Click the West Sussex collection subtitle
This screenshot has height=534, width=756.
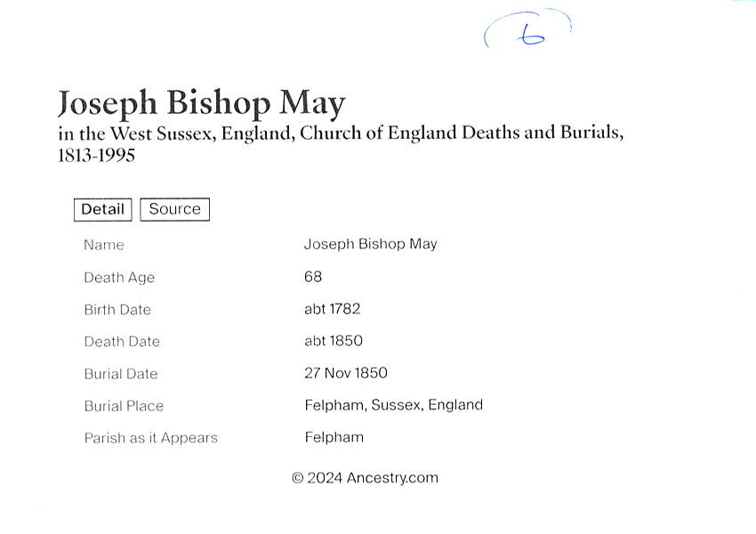pyautogui.click(x=341, y=143)
